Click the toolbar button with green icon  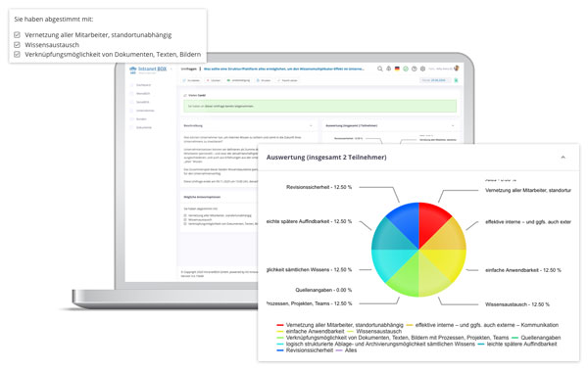click(x=238, y=80)
